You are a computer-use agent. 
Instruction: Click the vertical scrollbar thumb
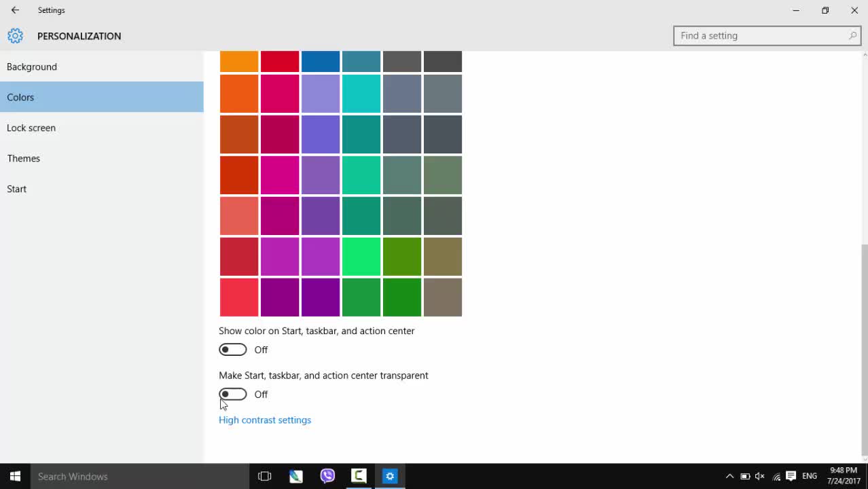point(864,349)
